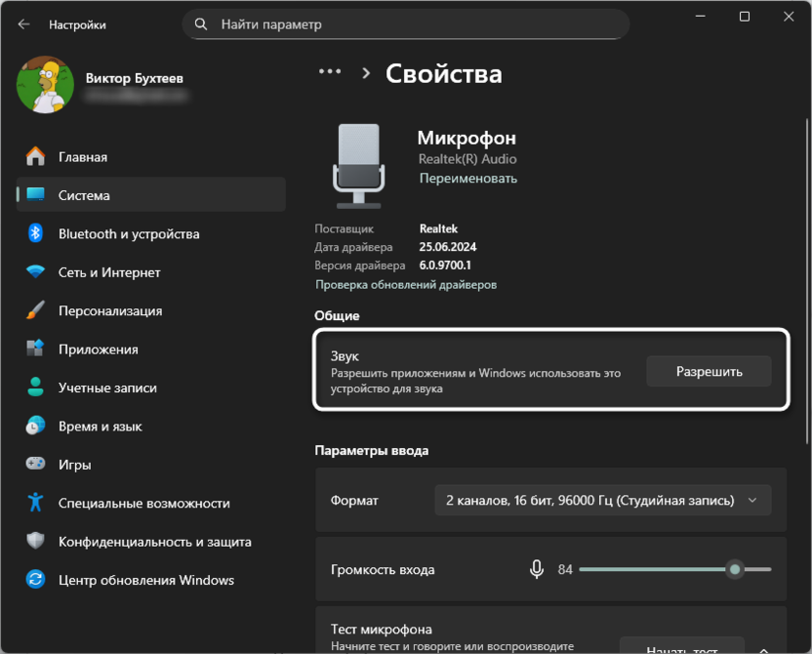Click the Персонализация paintbrush icon
The width and height of the screenshot is (812, 654).
[36, 310]
